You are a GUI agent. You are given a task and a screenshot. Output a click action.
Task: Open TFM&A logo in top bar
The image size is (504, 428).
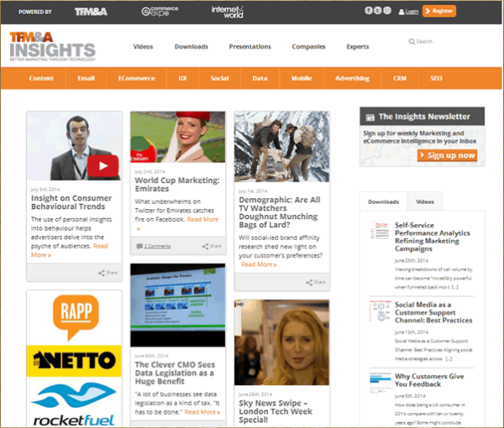[91, 12]
